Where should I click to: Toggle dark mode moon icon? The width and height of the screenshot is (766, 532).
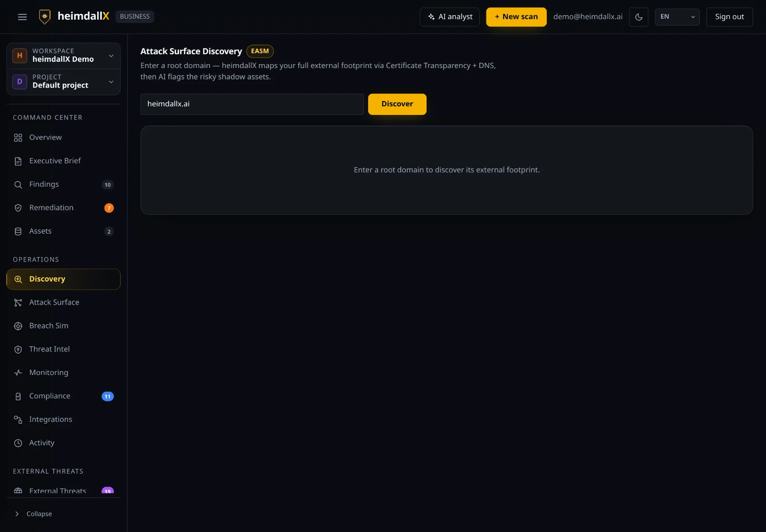click(639, 17)
